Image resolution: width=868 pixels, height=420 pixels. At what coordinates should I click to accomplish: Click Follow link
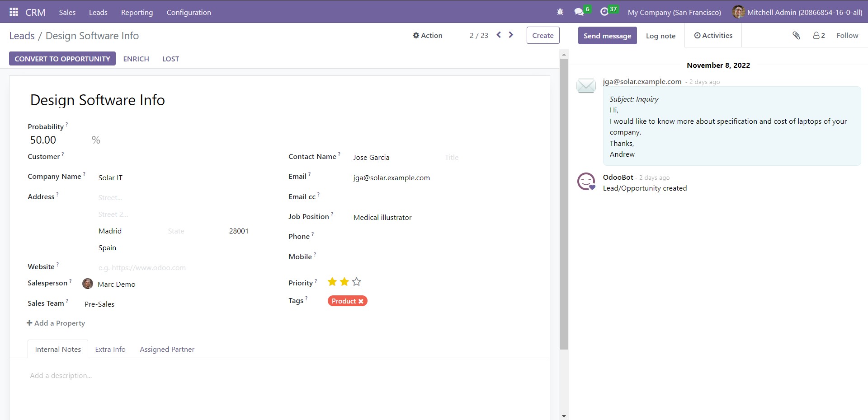(x=847, y=35)
